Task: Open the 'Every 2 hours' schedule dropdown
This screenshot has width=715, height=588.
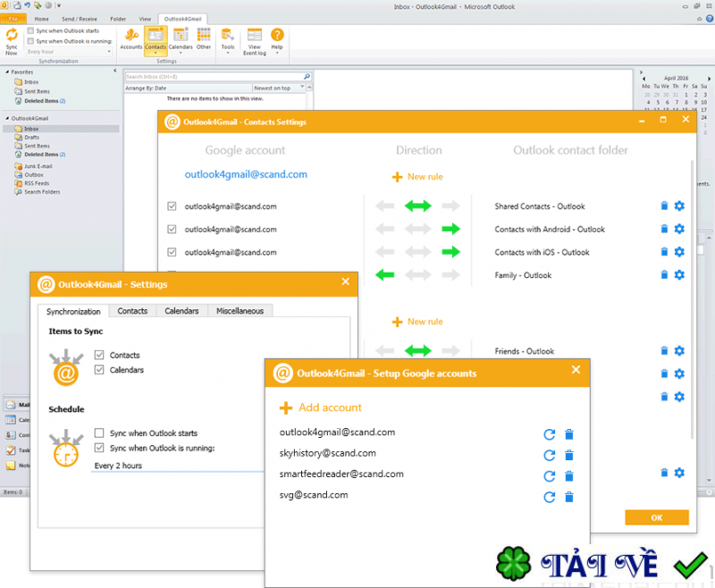Action: (x=178, y=466)
